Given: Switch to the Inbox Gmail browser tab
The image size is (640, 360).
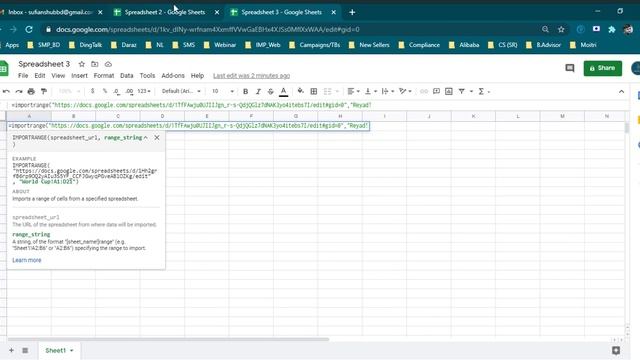Looking at the screenshot, I should pos(50,12).
